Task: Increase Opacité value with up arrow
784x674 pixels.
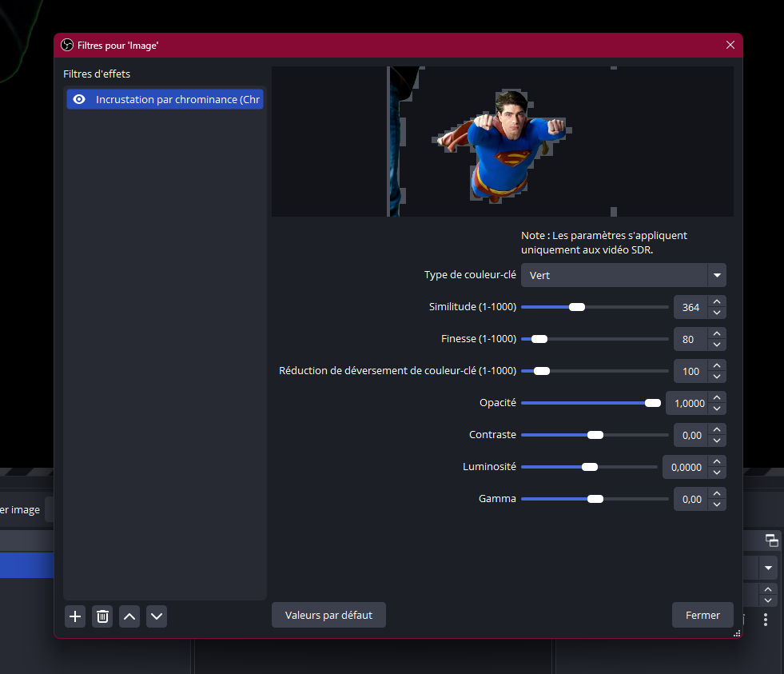Action: pos(717,398)
